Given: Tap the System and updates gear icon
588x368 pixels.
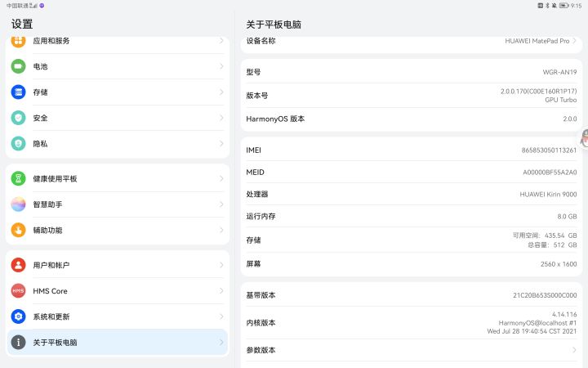Looking at the screenshot, I should pos(18,316).
